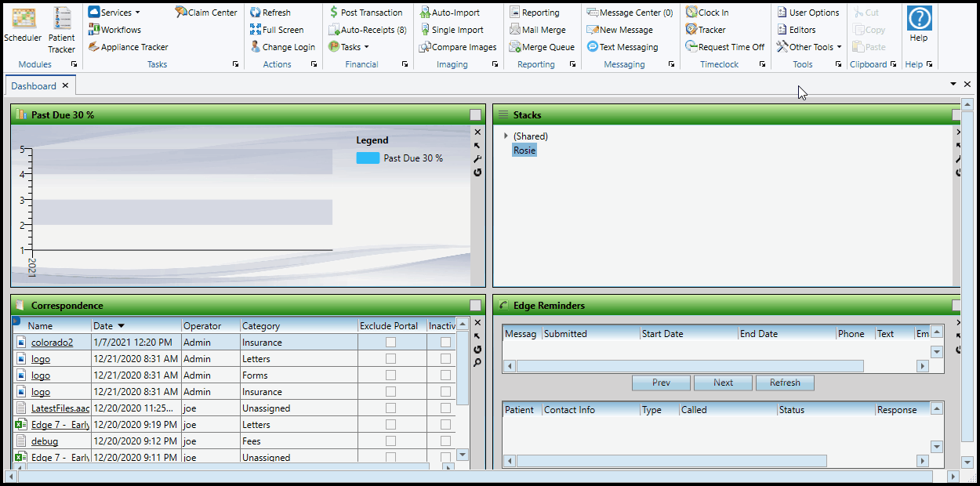Click the Clock In icon
Image resolution: width=980 pixels, height=486 pixels.
(691, 13)
